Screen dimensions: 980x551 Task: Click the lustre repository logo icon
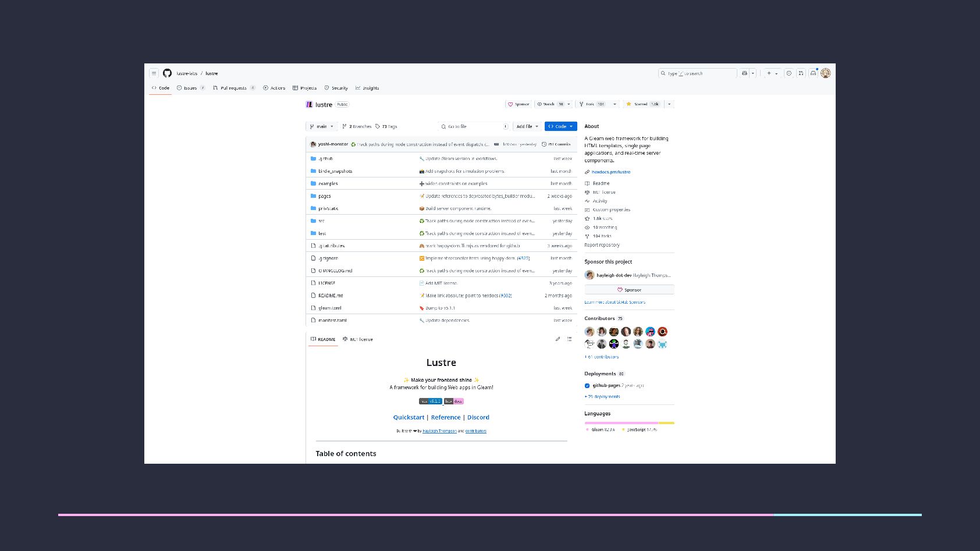click(x=309, y=105)
